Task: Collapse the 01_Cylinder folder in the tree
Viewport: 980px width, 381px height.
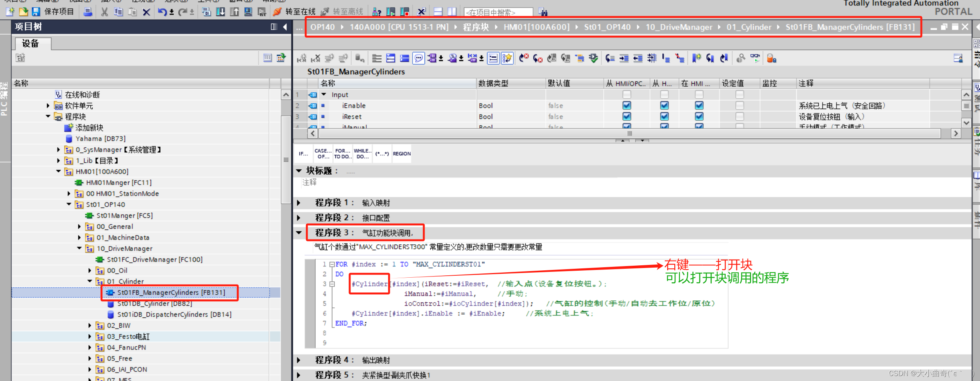Action: click(x=90, y=281)
